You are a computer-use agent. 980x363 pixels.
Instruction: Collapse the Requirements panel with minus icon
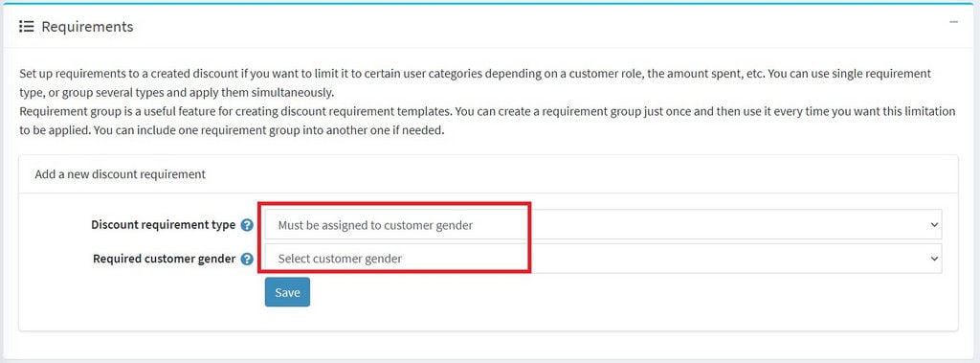[x=954, y=22]
